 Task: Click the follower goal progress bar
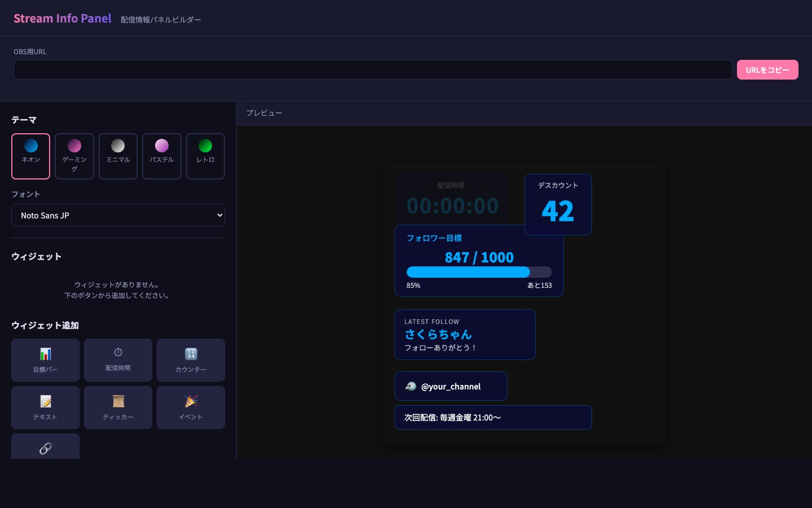click(479, 272)
